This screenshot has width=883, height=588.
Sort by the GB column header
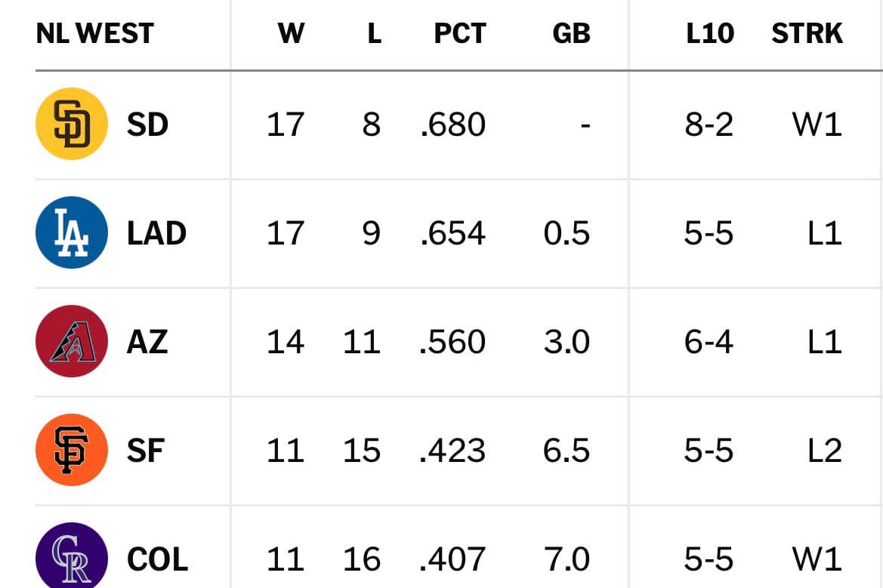(571, 33)
